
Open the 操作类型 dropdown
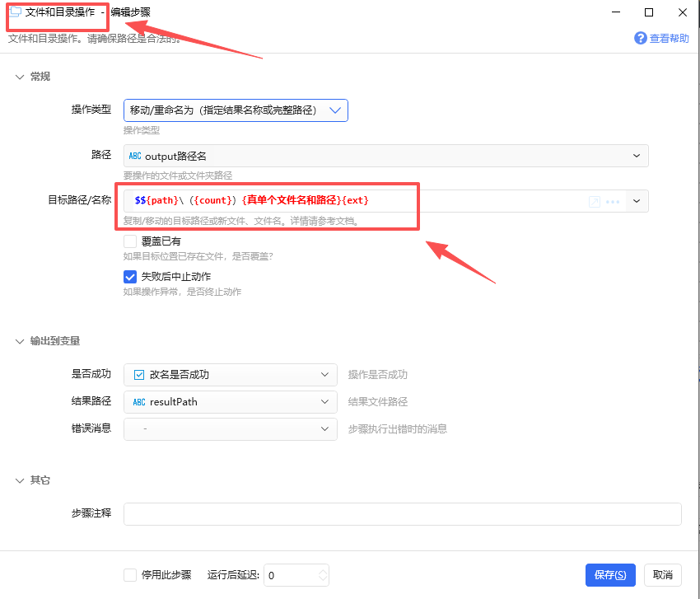click(x=236, y=110)
